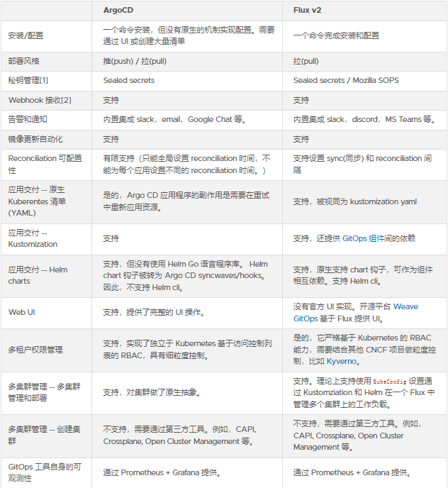Select ArgoCD '支持' cell in Kustomization row
The height and width of the screenshot is (488, 448).
pos(111,239)
